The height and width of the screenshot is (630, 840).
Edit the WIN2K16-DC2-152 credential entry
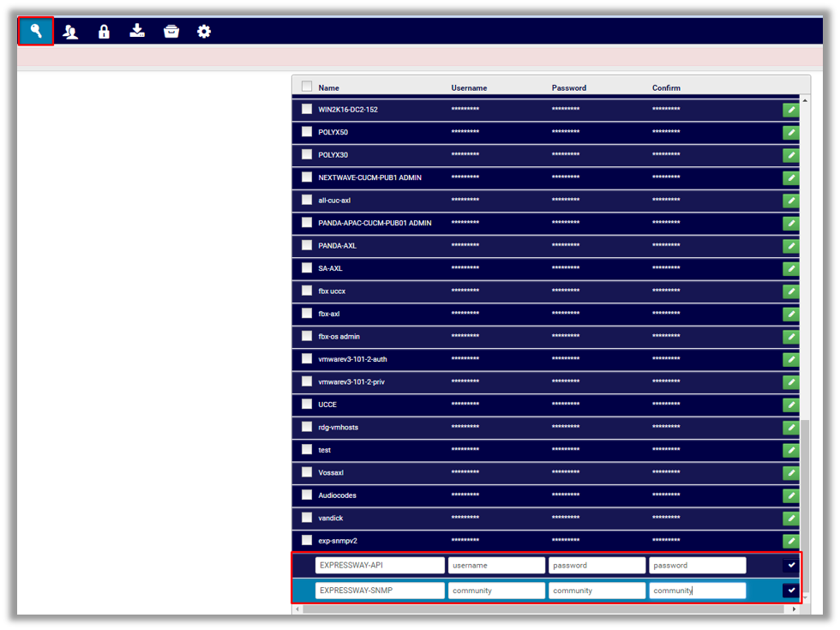coord(790,110)
